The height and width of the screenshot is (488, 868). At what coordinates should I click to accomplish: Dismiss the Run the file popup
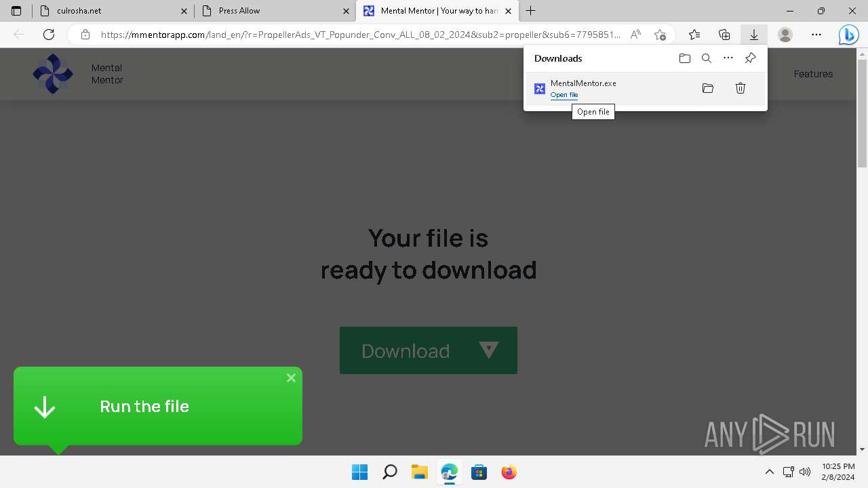291,378
